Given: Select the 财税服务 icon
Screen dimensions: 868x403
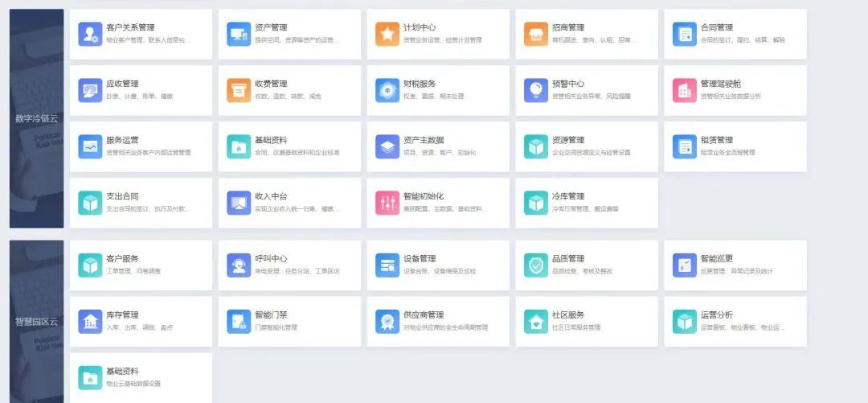Looking at the screenshot, I should (x=387, y=90).
